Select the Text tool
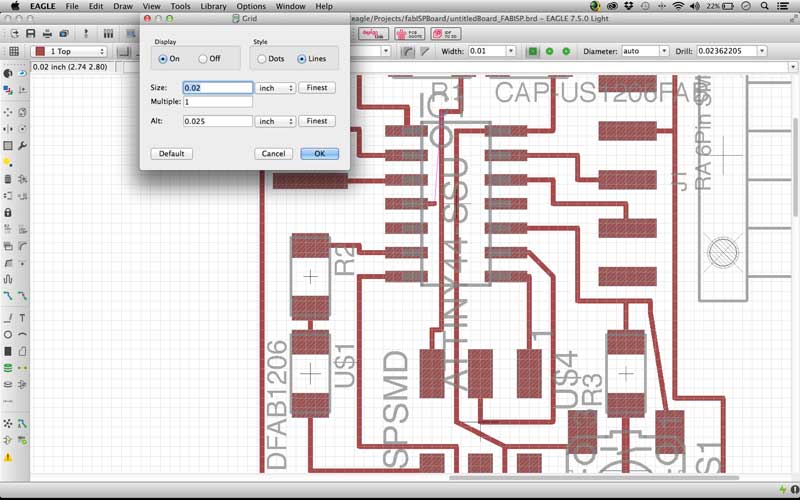800x500 pixels. (x=22, y=318)
